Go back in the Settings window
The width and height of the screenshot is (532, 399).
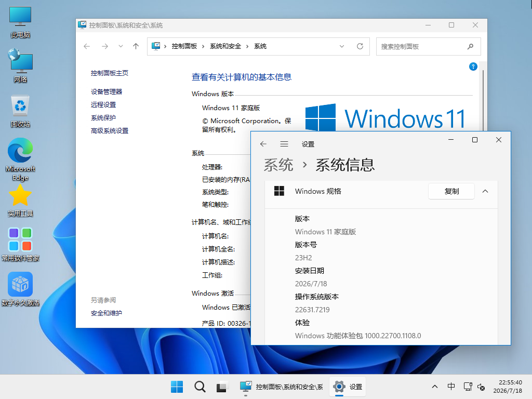point(263,144)
